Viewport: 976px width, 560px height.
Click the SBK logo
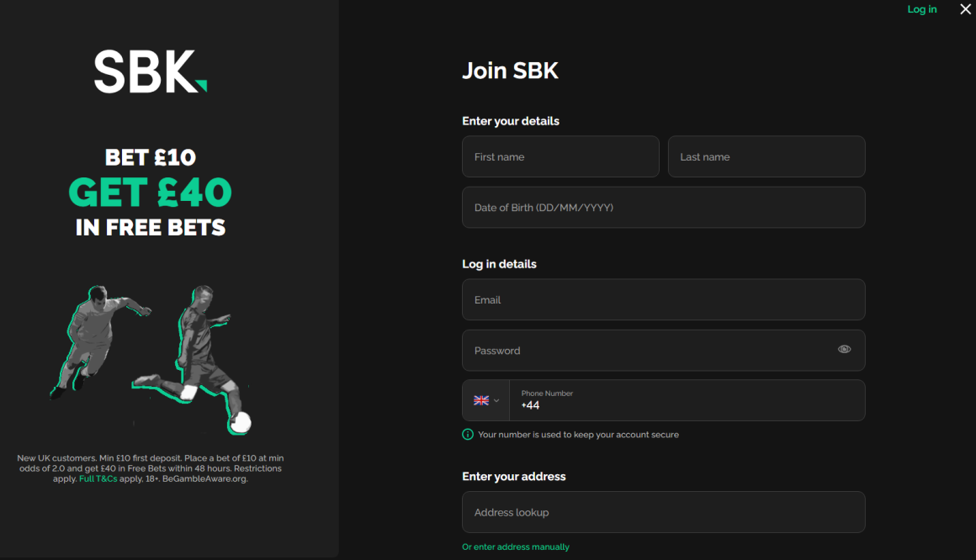pos(149,71)
